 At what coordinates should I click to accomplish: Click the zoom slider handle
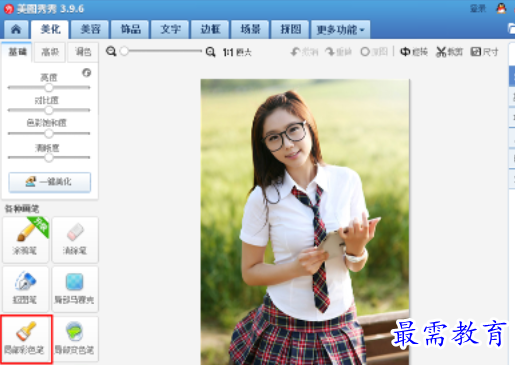click(124, 51)
